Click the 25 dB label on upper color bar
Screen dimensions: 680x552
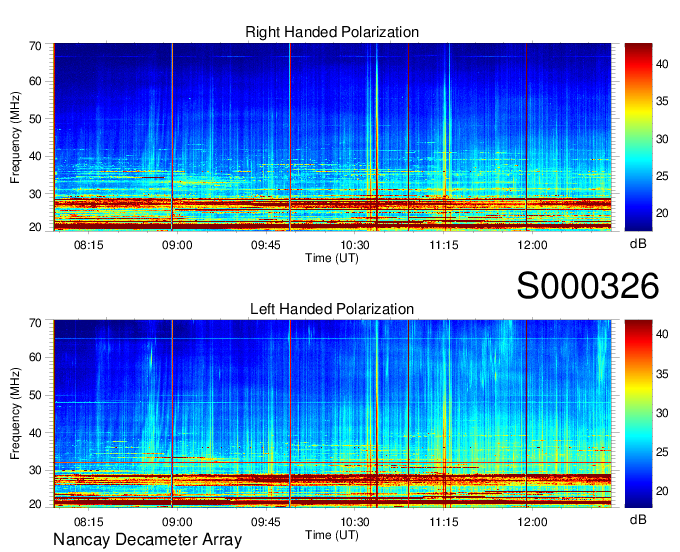click(662, 176)
